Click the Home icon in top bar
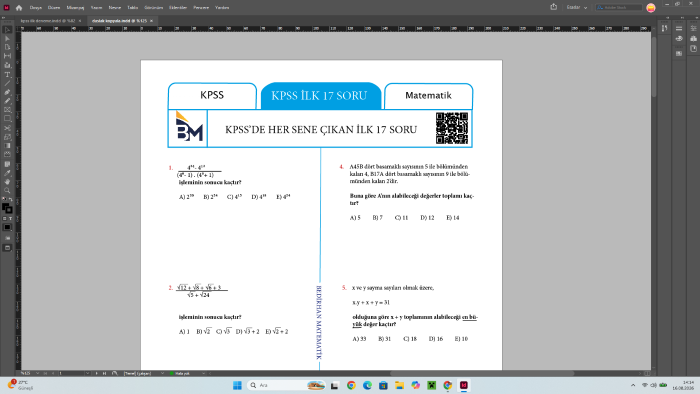 pos(19,8)
